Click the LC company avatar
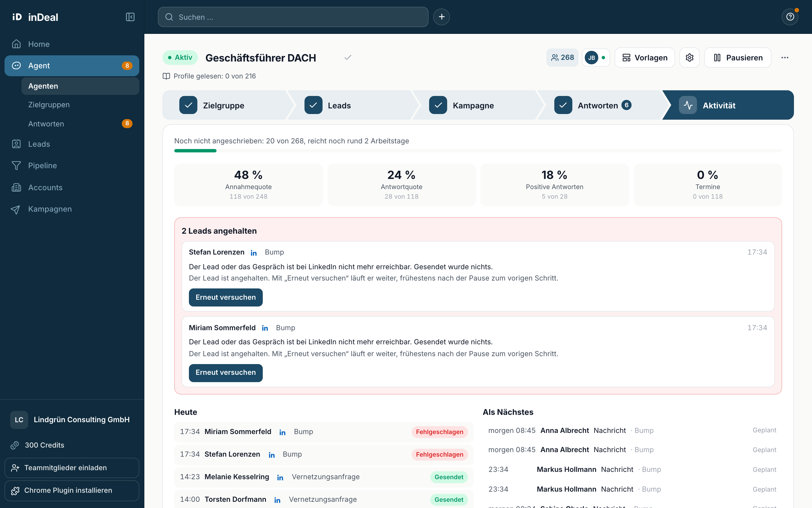 coord(19,420)
